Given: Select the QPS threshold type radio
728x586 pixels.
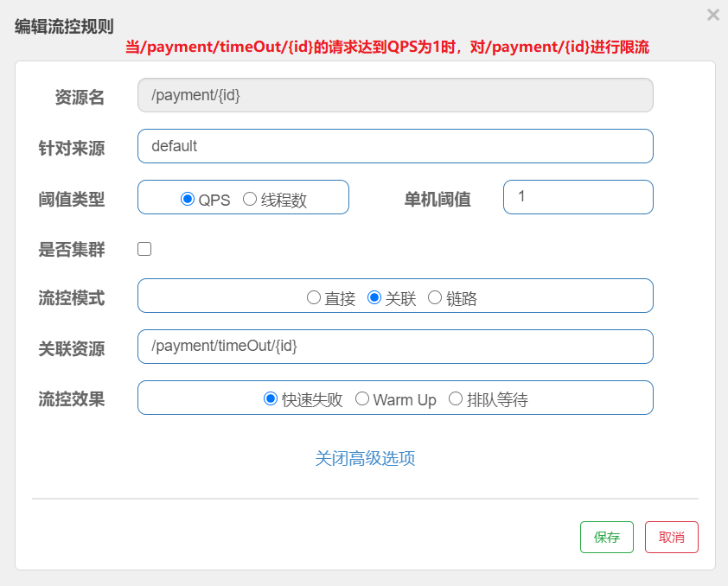Looking at the screenshot, I should (188, 199).
